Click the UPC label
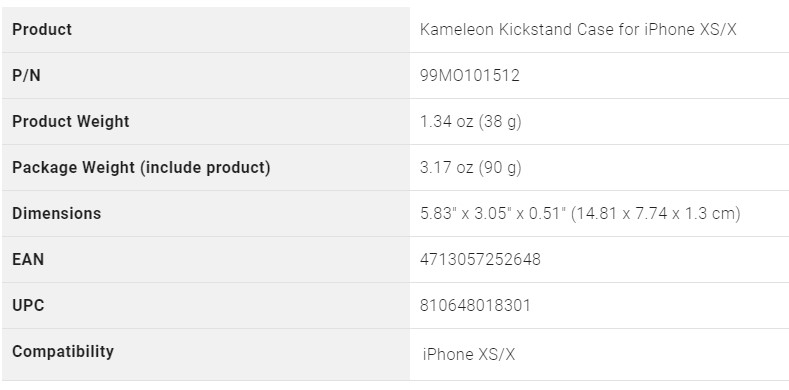The image size is (789, 390). pos(28,305)
